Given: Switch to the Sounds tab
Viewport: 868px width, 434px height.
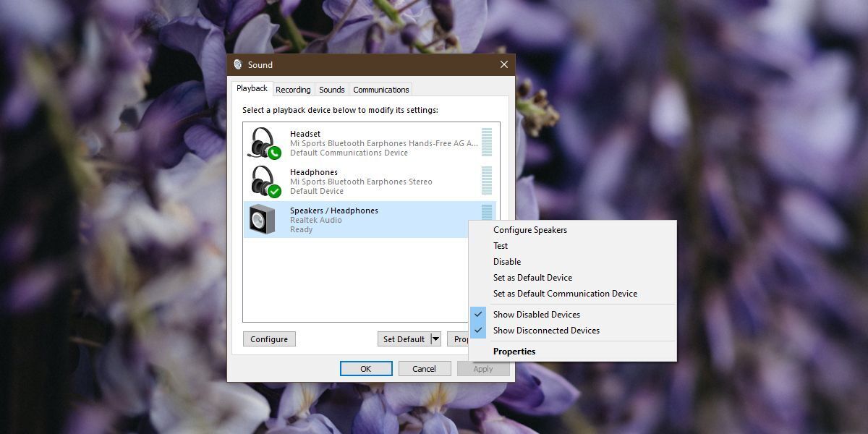Looking at the screenshot, I should (x=331, y=89).
